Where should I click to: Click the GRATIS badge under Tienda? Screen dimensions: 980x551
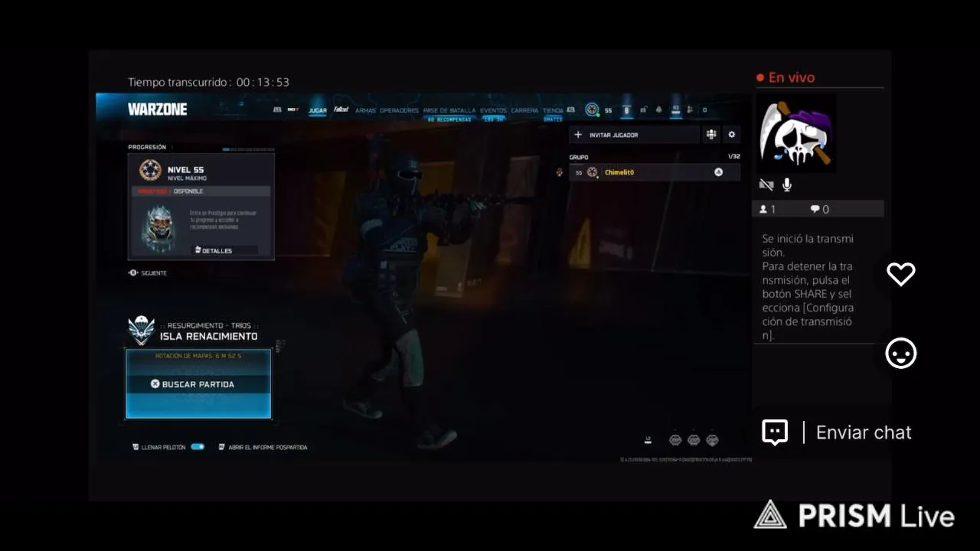tap(553, 119)
